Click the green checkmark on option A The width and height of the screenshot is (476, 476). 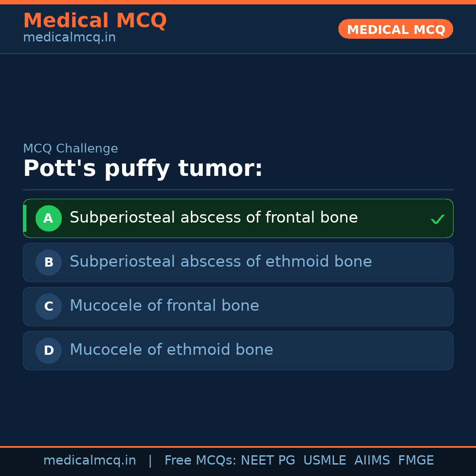437,219
